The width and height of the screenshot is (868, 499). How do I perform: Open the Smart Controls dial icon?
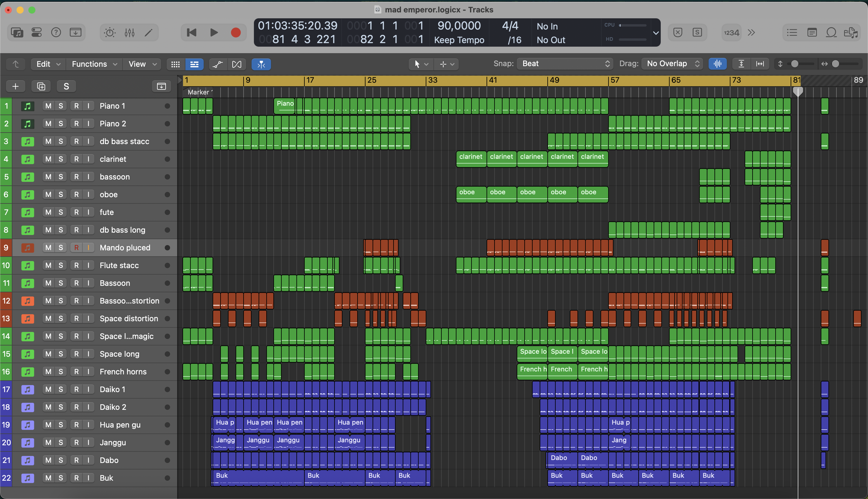[x=110, y=32]
